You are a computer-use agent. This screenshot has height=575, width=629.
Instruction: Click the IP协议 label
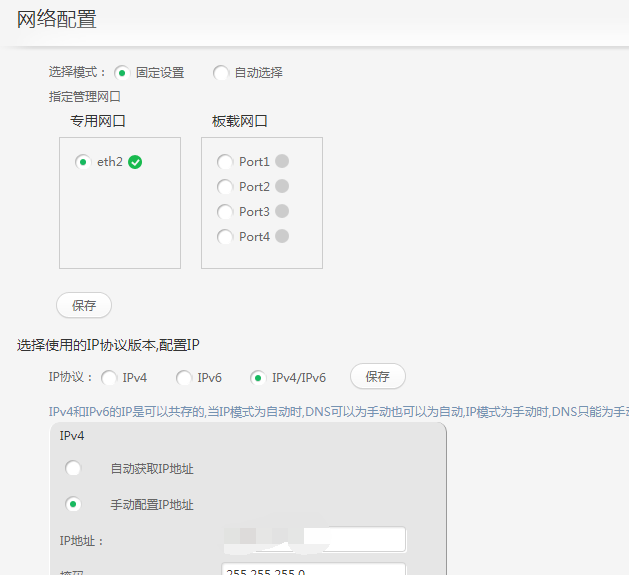71,377
